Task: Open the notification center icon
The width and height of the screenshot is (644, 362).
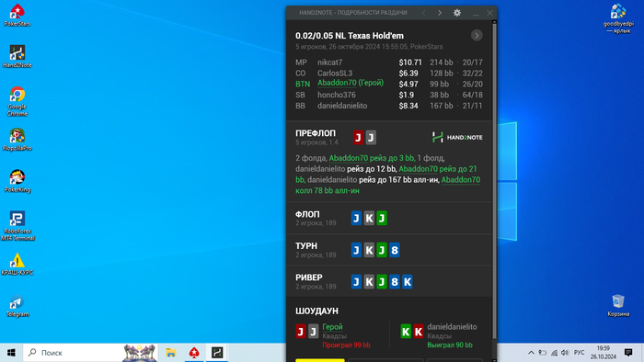Action: [x=628, y=353]
